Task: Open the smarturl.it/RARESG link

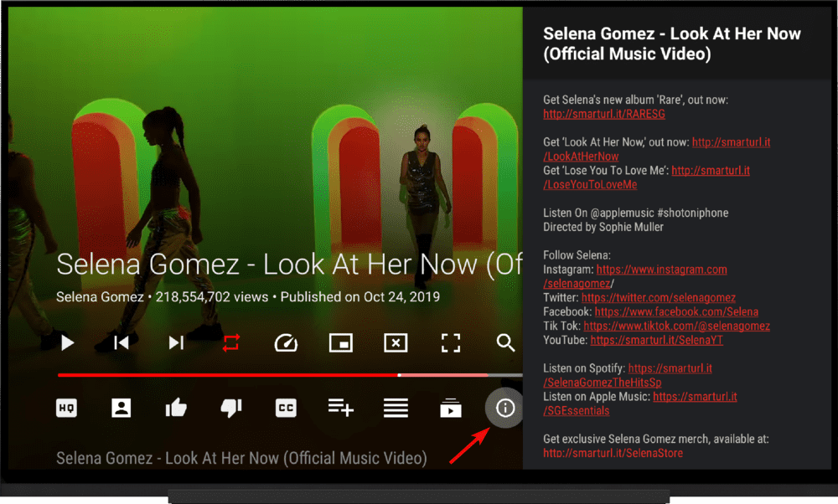Action: tap(604, 114)
